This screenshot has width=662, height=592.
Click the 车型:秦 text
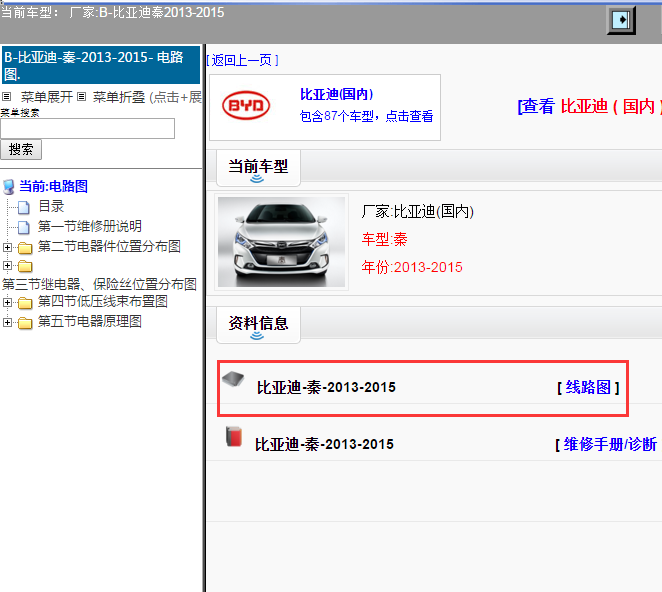click(x=385, y=239)
